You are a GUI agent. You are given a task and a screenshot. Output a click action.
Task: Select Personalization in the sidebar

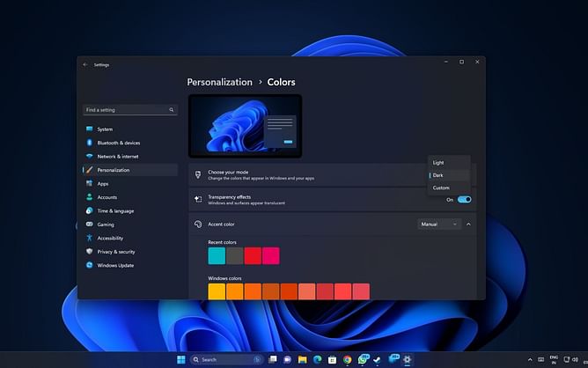(129, 170)
